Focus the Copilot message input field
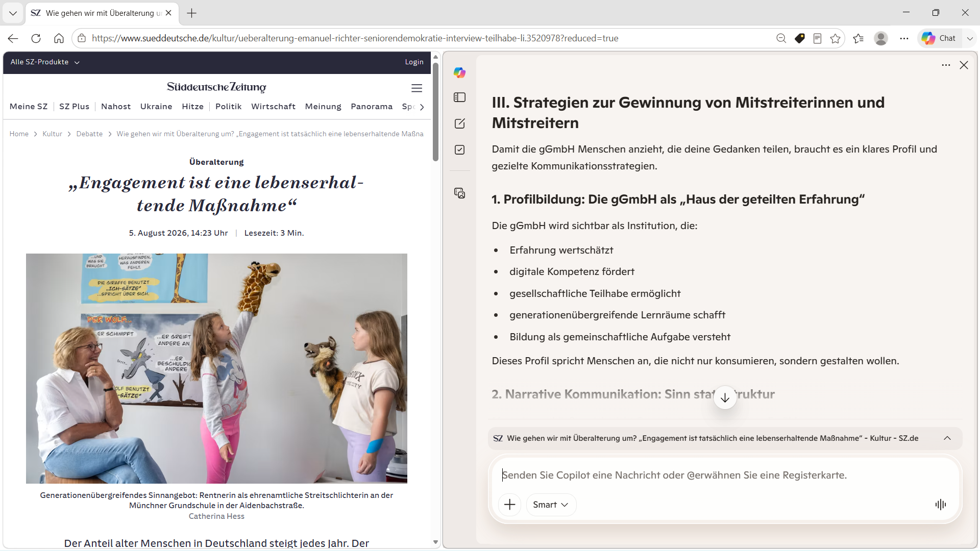The image size is (980, 551). (725, 475)
